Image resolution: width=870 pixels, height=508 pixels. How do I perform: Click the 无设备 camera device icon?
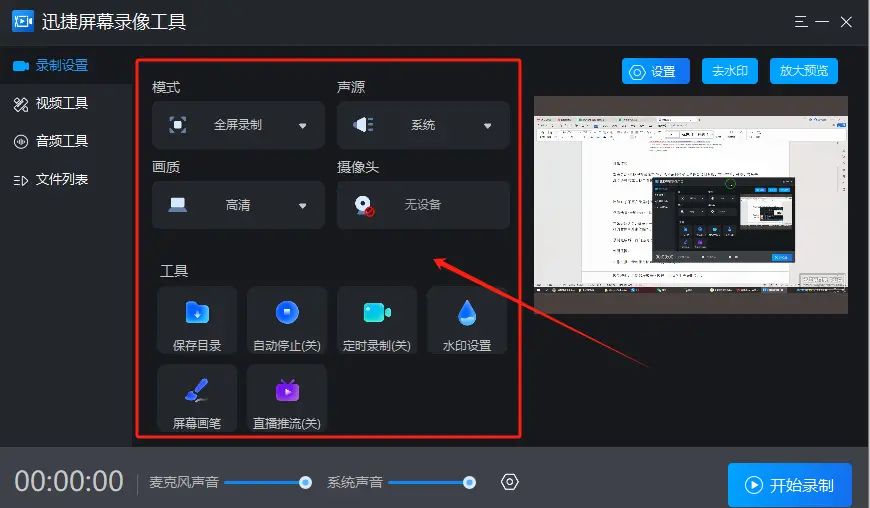click(x=365, y=205)
